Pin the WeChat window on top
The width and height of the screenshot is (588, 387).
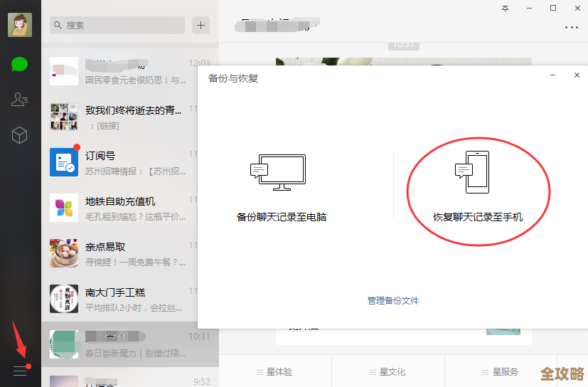pyautogui.click(x=505, y=9)
